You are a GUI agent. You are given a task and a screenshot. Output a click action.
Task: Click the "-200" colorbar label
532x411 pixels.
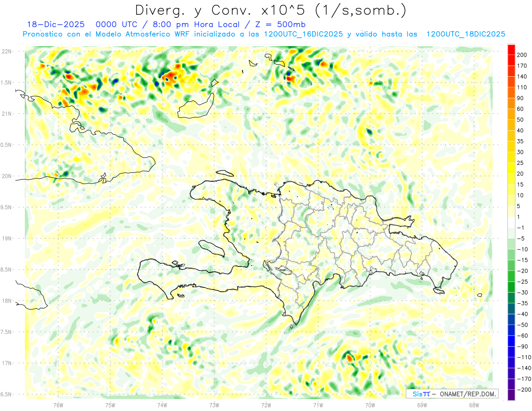(524, 390)
